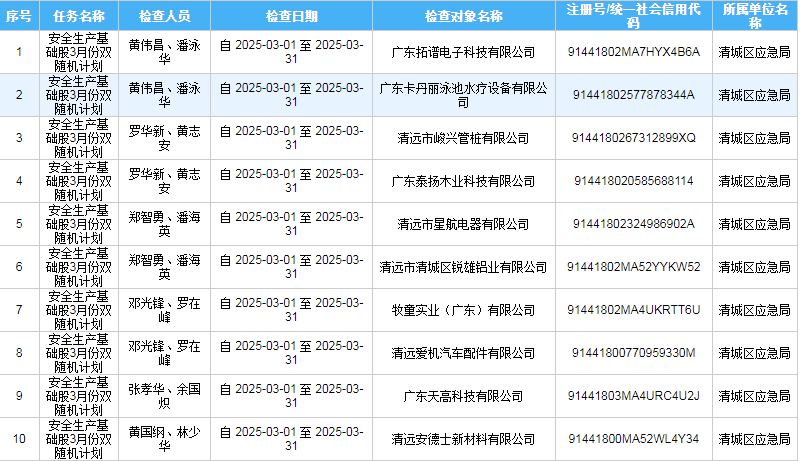Click the 检查日期 column header
800x461 pixels.
click(291, 16)
